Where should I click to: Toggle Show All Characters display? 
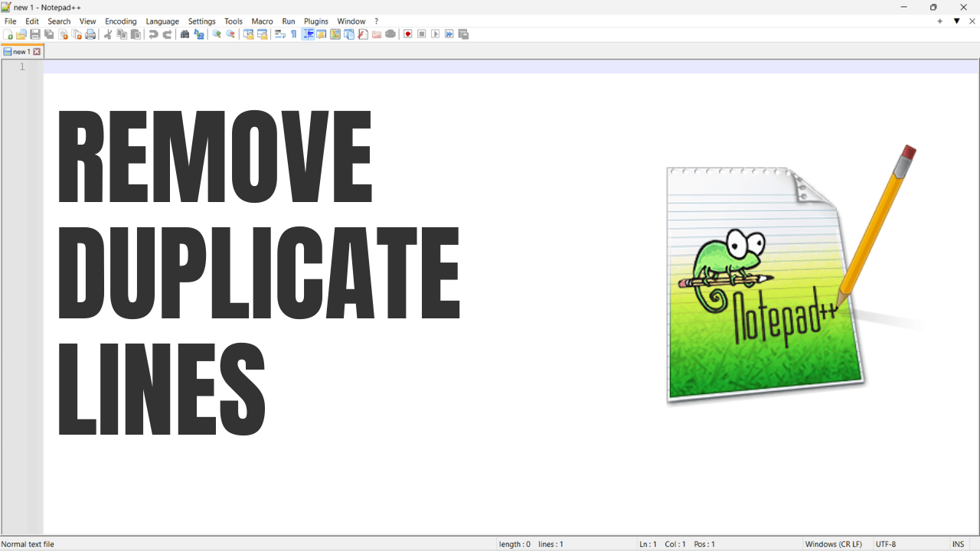[294, 34]
